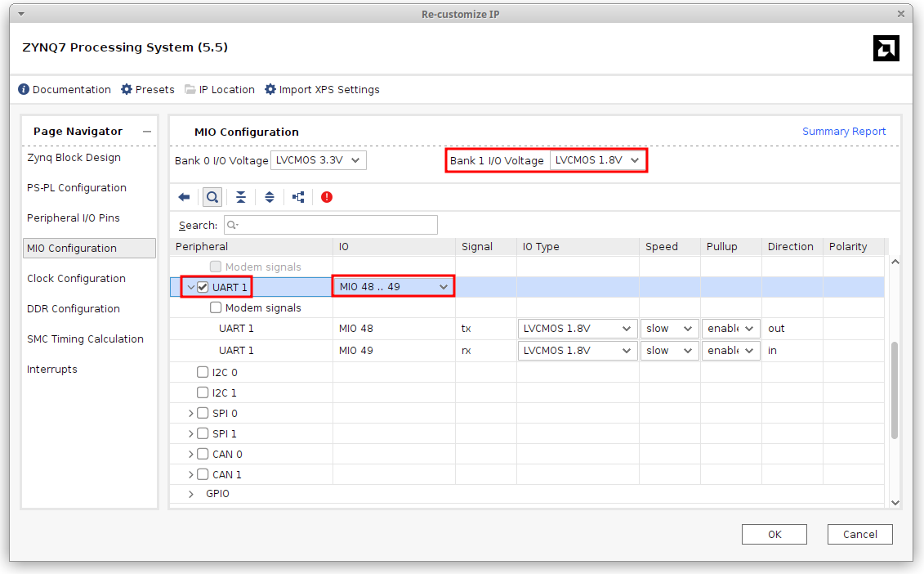
Task: Open the Presets gear icon
Action: (126, 89)
